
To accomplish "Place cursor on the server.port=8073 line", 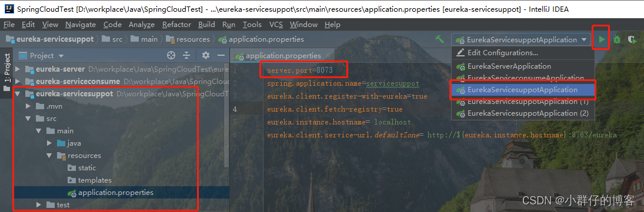I will 300,70.
